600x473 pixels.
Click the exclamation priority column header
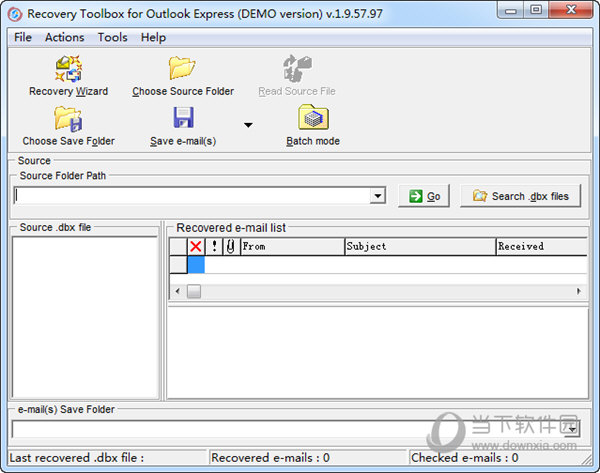click(214, 246)
